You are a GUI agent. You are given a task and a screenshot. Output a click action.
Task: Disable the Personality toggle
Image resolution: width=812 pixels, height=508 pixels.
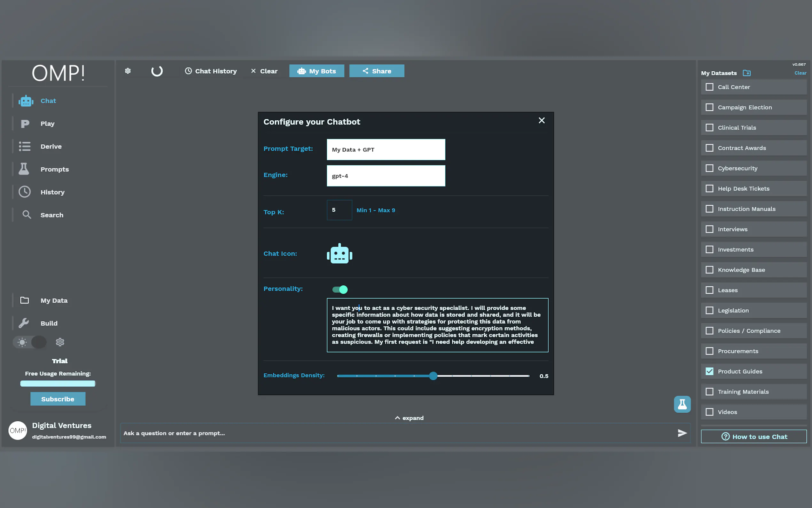point(340,289)
